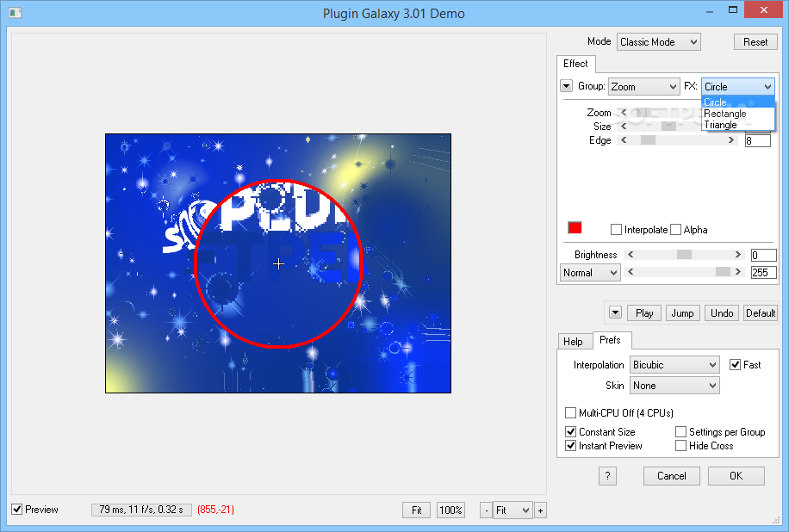Open the Fit zoom level dropdown
This screenshot has height=532, width=789.
(x=513, y=510)
